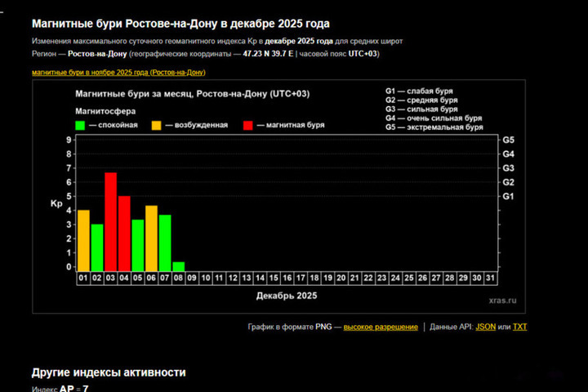Screen dimensions: 588x392
Task: Click the G5 label on the right axis
Action: (506, 140)
